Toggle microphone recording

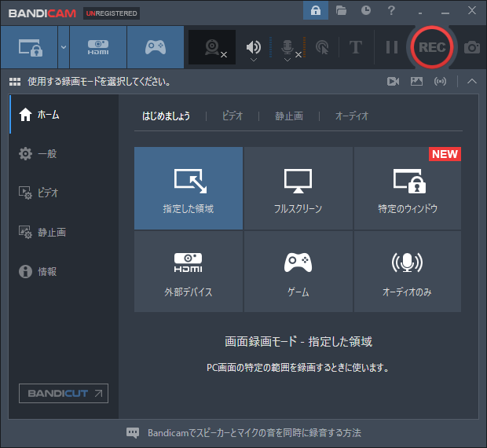click(287, 46)
